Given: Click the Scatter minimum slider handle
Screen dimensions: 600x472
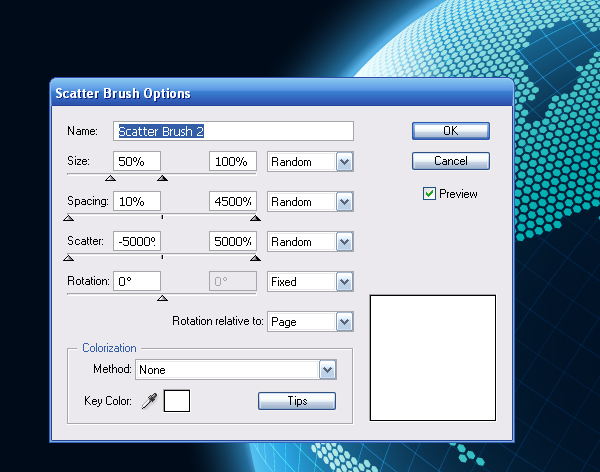Looking at the screenshot, I should coord(68,258).
